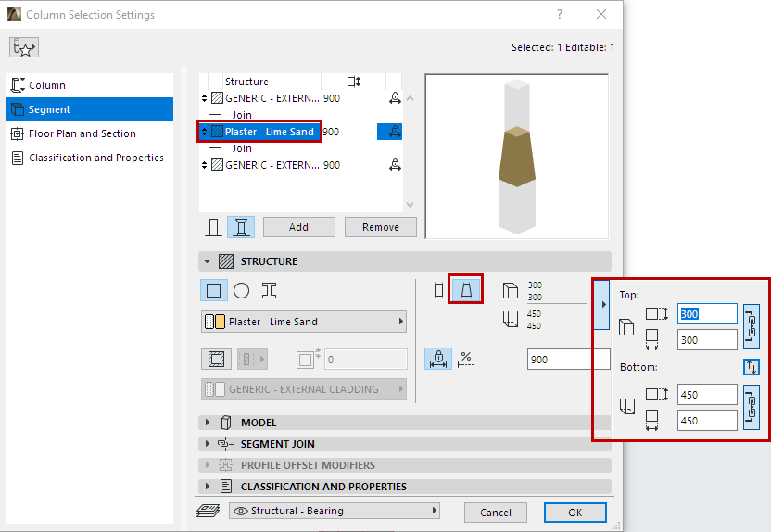771x532 pixels.
Task: Open Plaster - Lime Sand material dropdown
Action: pos(304,322)
